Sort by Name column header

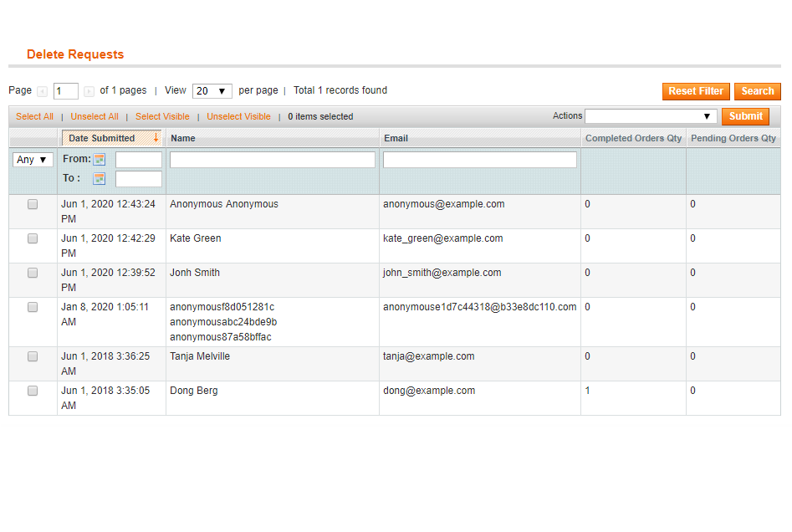(182, 138)
